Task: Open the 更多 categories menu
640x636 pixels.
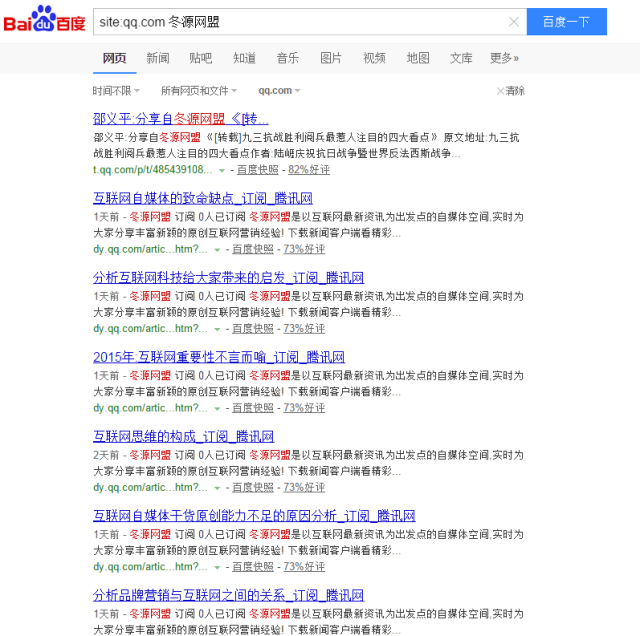Action: (504, 58)
